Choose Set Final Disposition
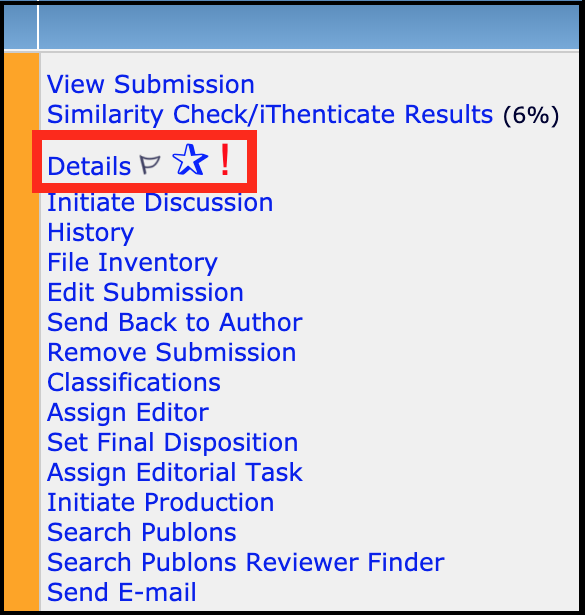 173,442
